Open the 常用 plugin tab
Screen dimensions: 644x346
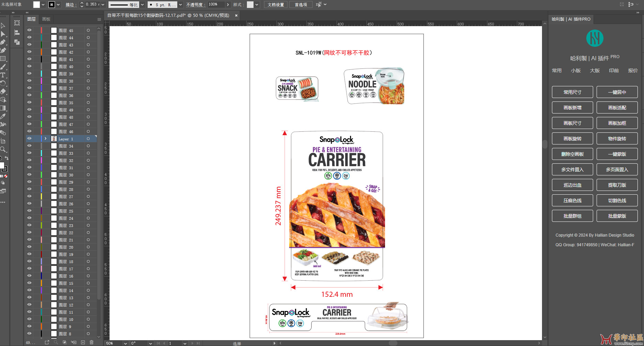pyautogui.click(x=557, y=71)
